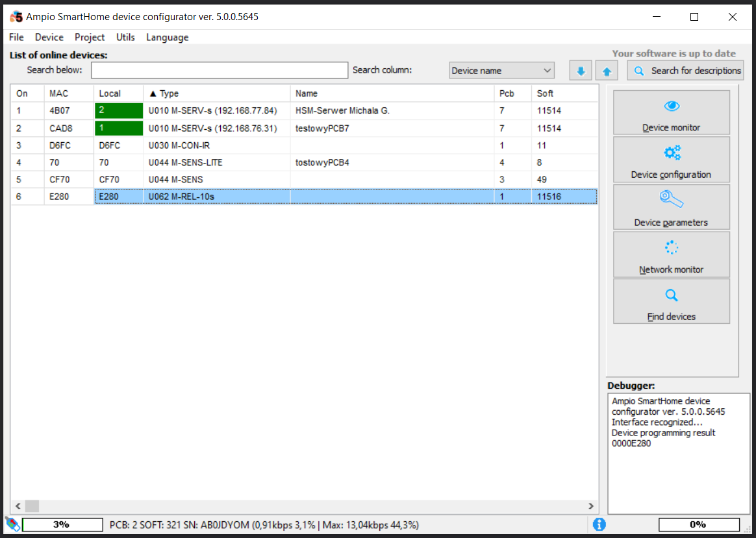
Task: Select tostowyPCB4 name cell
Action: 392,163
